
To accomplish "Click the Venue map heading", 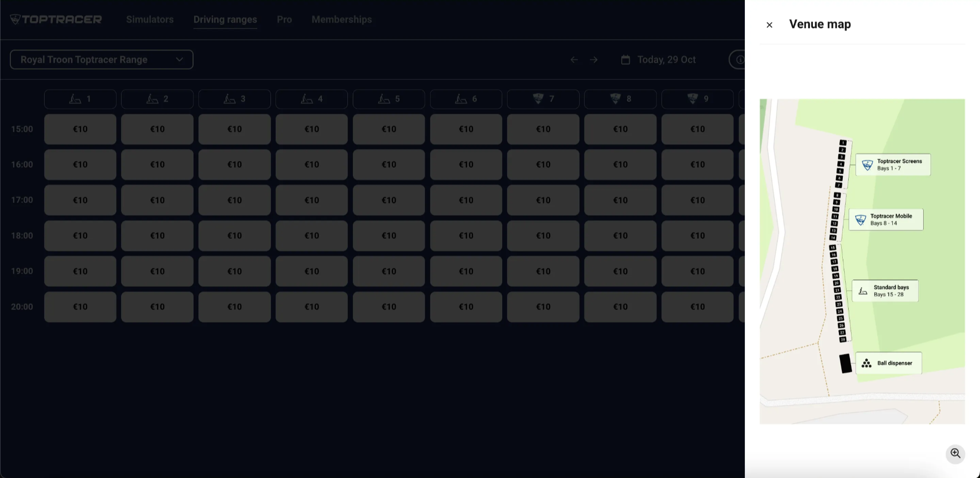I will pyautogui.click(x=820, y=24).
